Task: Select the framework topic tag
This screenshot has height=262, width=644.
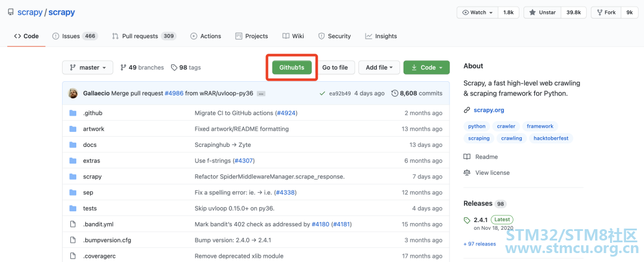Action: pos(540,127)
